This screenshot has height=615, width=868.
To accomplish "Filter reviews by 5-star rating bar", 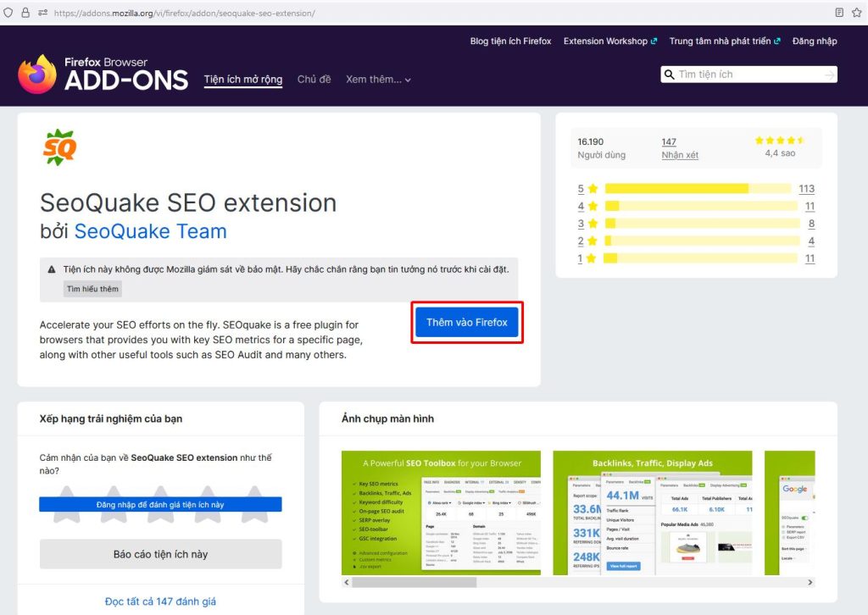I will point(697,189).
